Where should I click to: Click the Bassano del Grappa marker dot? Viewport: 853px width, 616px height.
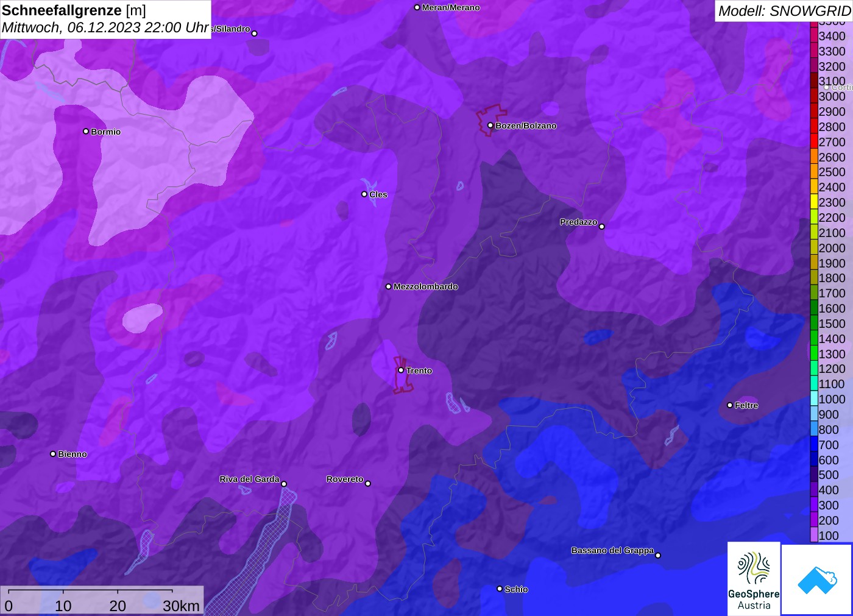pos(658,555)
